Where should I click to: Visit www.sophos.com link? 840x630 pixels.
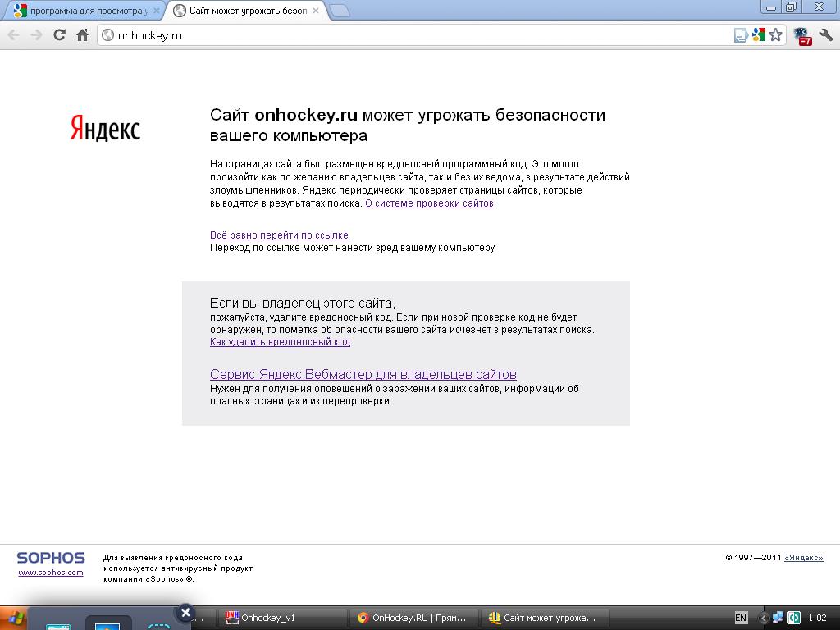[51, 572]
